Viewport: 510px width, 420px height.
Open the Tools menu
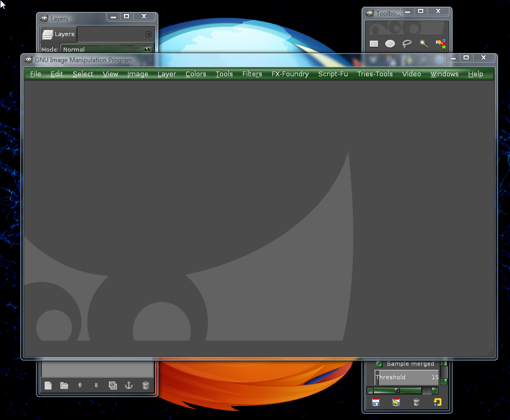[224, 74]
